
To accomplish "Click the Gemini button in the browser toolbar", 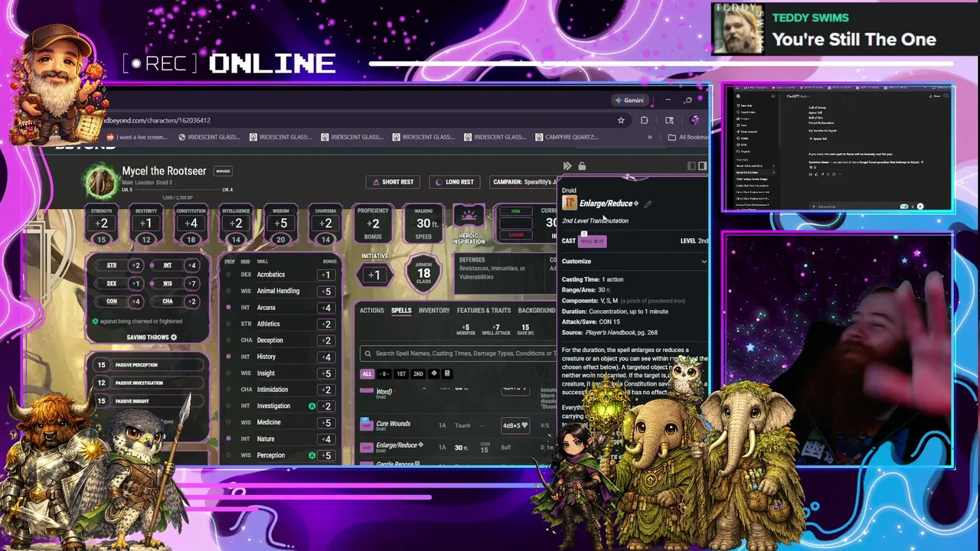I will (x=630, y=100).
